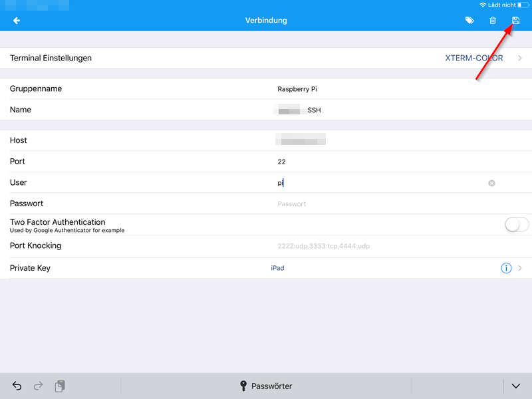The image size is (532, 399).
Task: Save the connection using the floppy disk icon
Action: click(x=515, y=20)
